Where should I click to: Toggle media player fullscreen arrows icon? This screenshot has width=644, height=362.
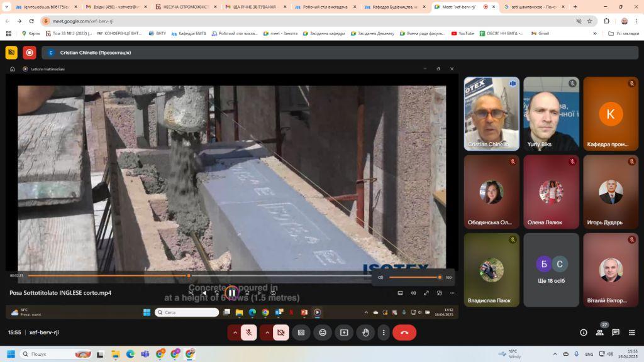426,293
